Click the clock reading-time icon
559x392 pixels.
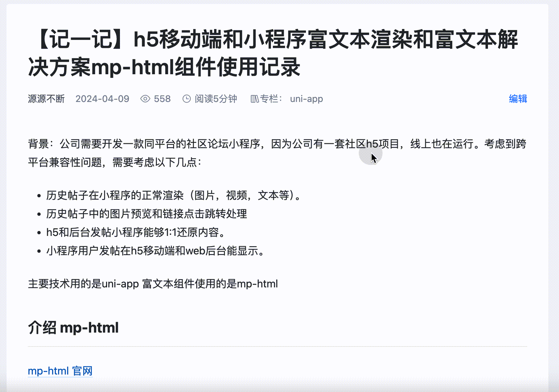click(187, 99)
